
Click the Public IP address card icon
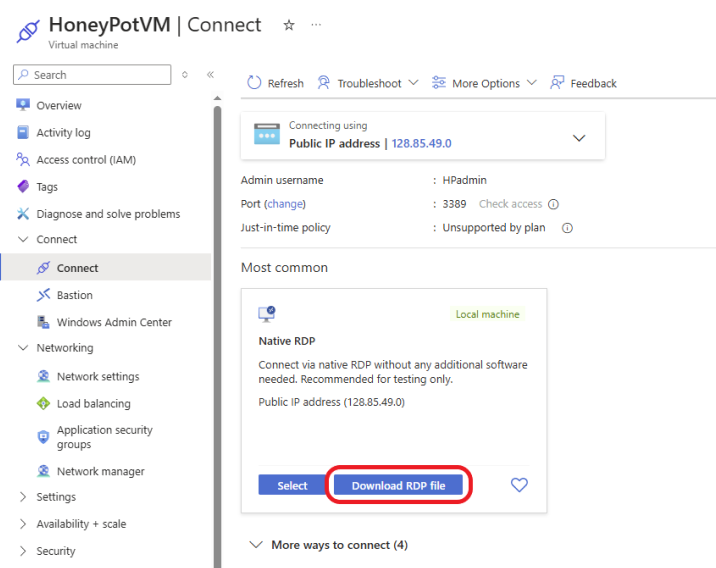[x=267, y=134]
